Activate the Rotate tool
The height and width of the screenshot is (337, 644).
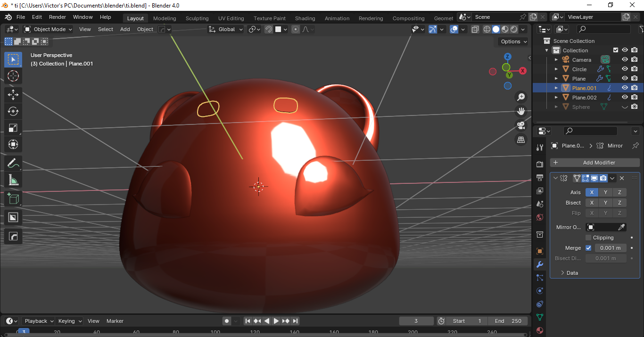click(x=13, y=111)
